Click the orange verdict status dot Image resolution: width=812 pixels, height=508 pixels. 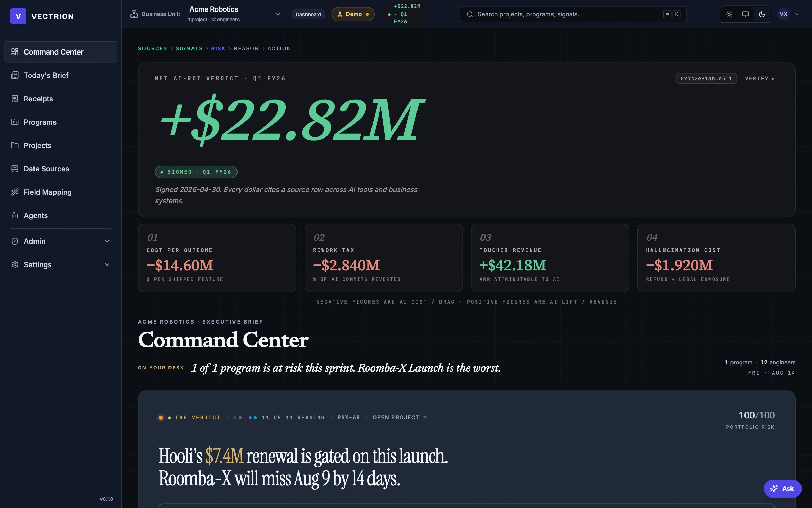[x=161, y=418]
